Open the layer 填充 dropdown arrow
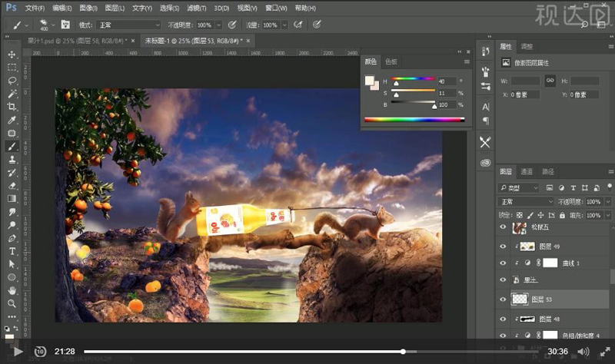The image size is (615, 364). click(x=608, y=215)
